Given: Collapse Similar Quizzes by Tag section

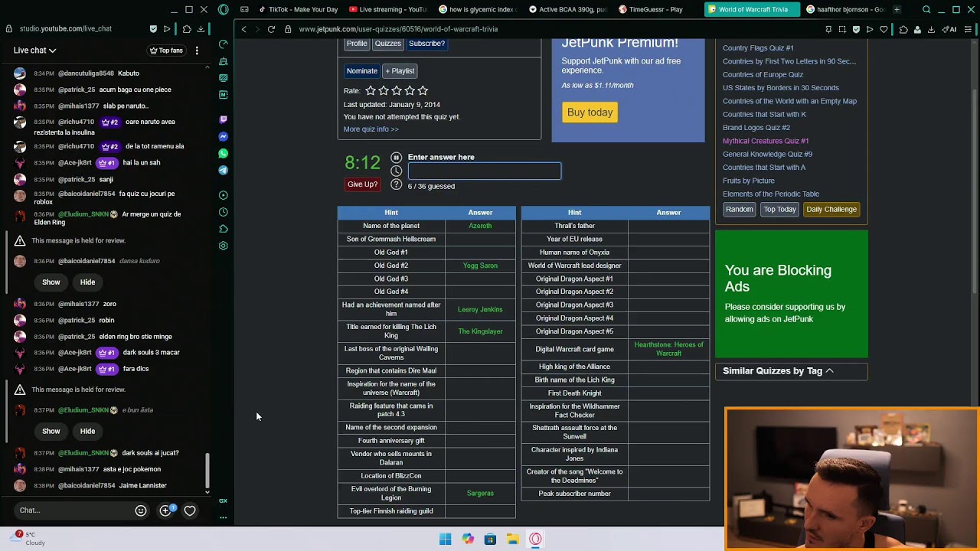Looking at the screenshot, I should pos(791,371).
